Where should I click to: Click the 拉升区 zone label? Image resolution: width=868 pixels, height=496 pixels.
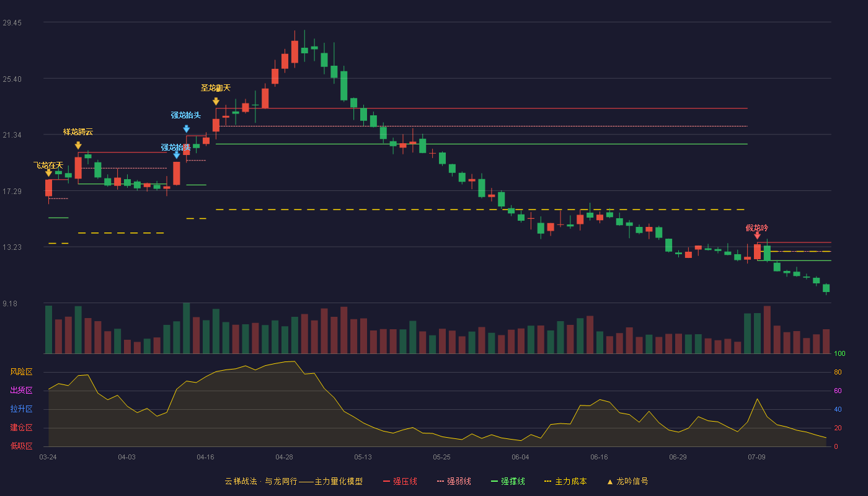point(21,409)
